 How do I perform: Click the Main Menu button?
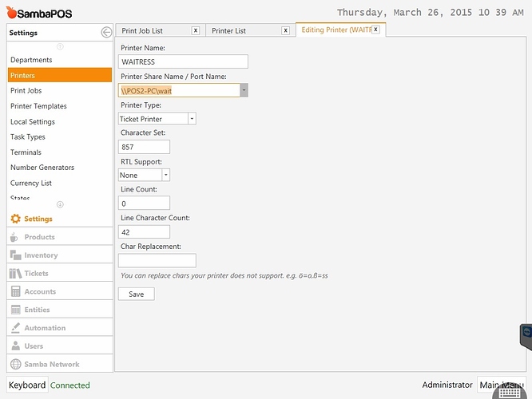tap(502, 385)
